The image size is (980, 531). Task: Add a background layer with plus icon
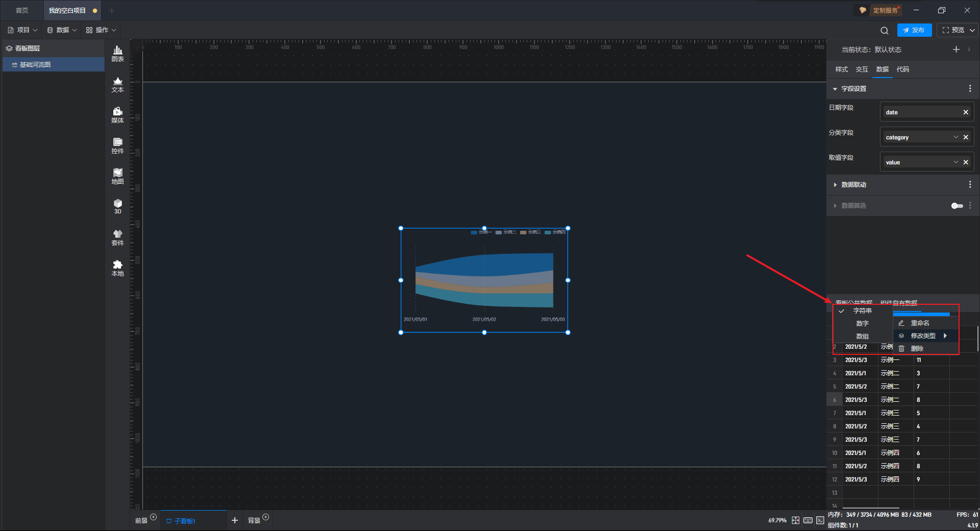tap(266, 517)
